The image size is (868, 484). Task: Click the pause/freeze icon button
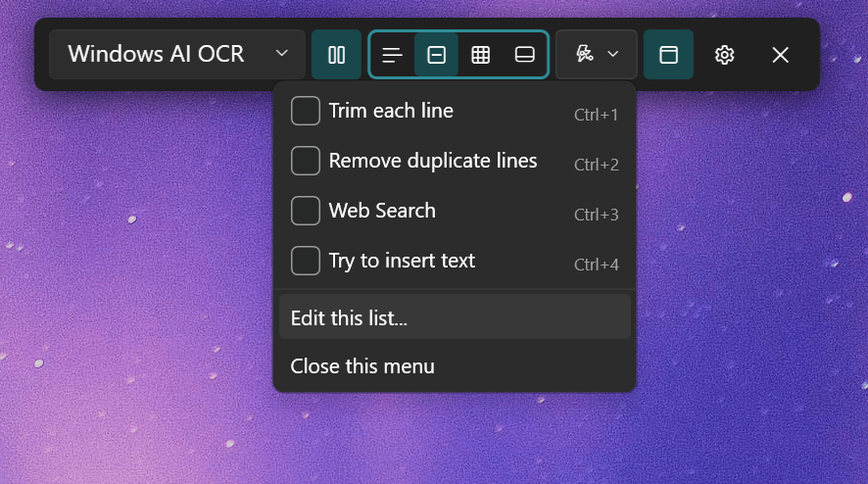[x=336, y=55]
